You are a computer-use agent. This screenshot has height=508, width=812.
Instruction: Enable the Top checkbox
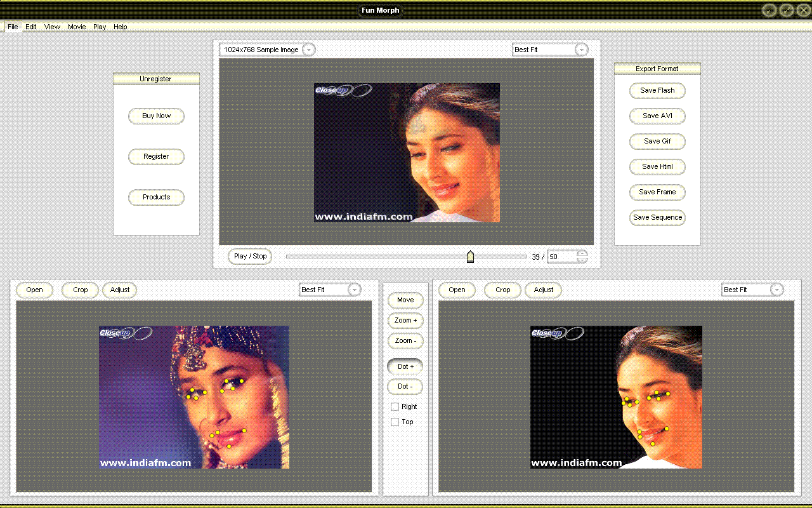tap(395, 422)
